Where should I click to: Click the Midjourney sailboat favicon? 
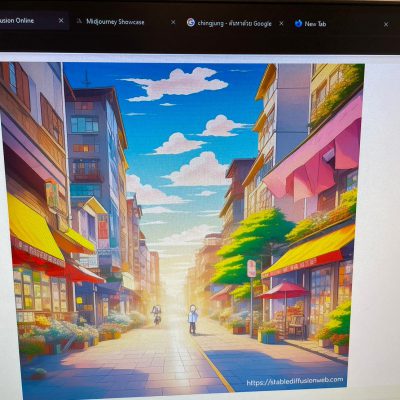point(79,21)
